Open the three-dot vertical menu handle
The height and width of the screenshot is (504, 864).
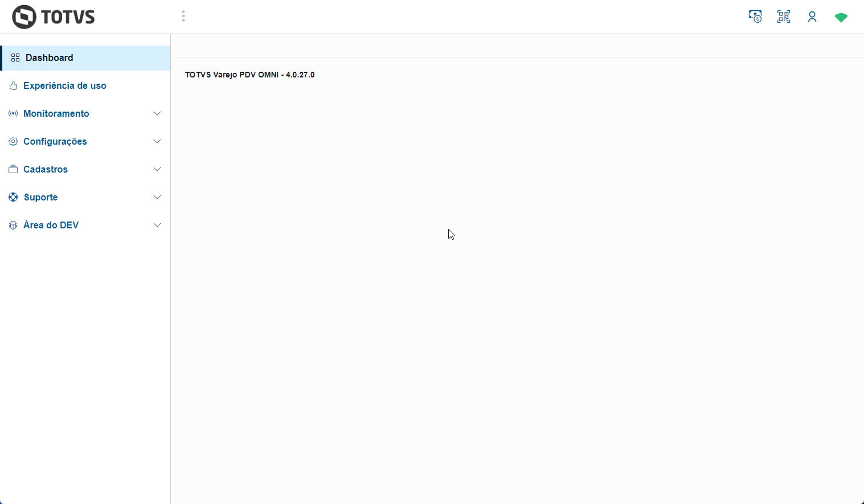(183, 16)
